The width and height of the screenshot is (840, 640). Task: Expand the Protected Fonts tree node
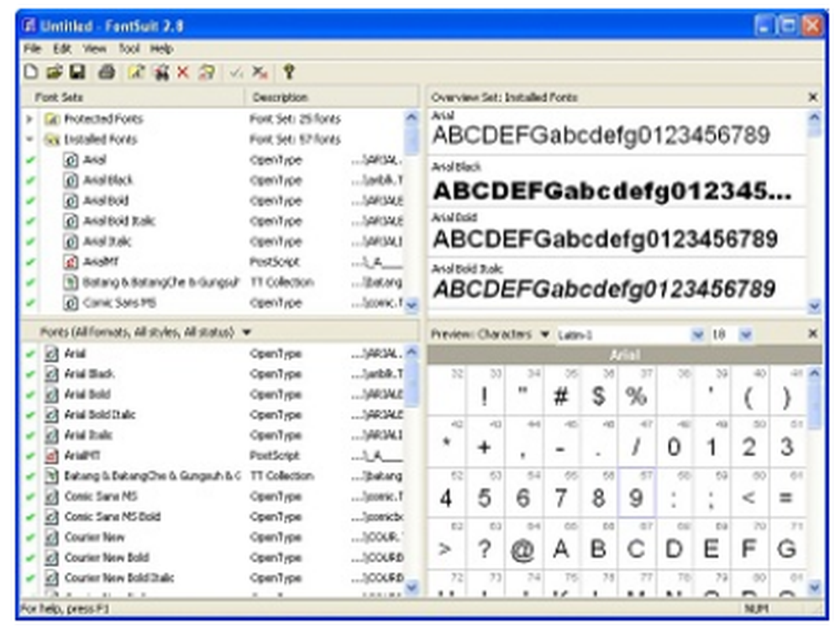pos(30,118)
